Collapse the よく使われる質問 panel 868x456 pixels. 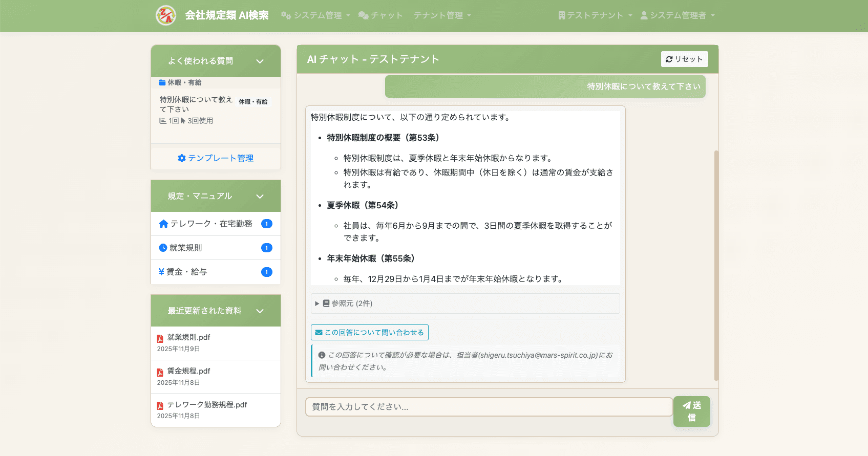coord(260,61)
